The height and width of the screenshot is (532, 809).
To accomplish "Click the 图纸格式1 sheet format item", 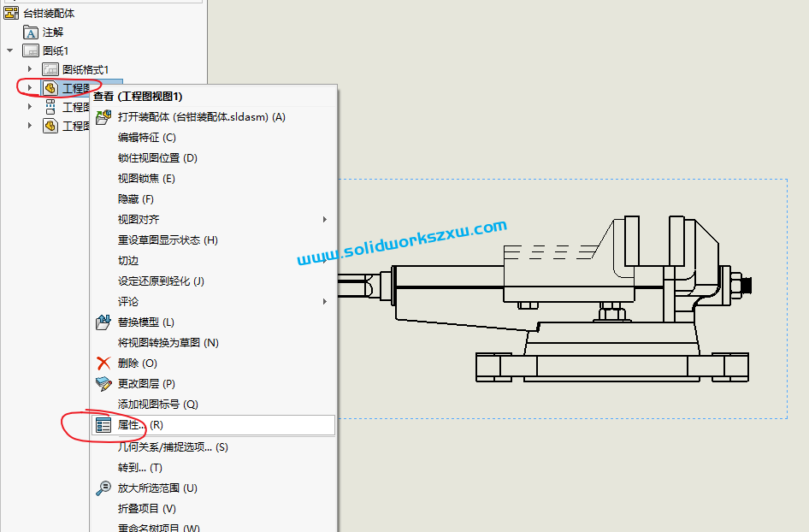I will [x=85, y=69].
